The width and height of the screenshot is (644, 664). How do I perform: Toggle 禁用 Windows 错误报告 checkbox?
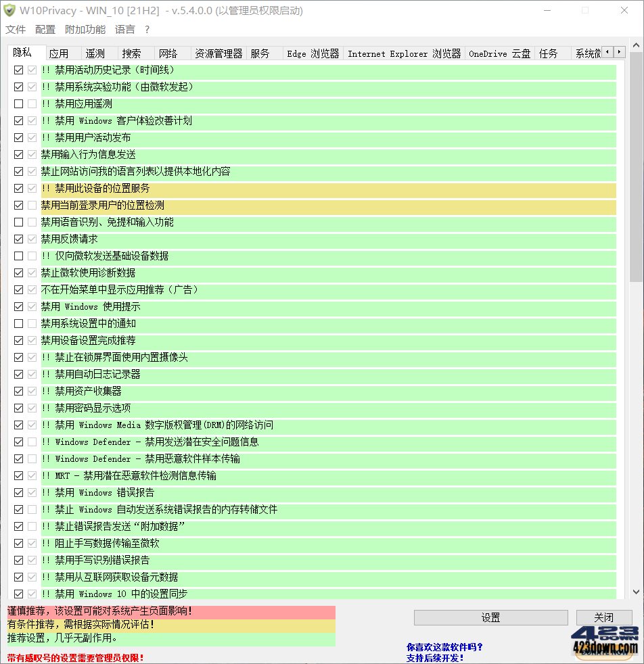coord(18,492)
